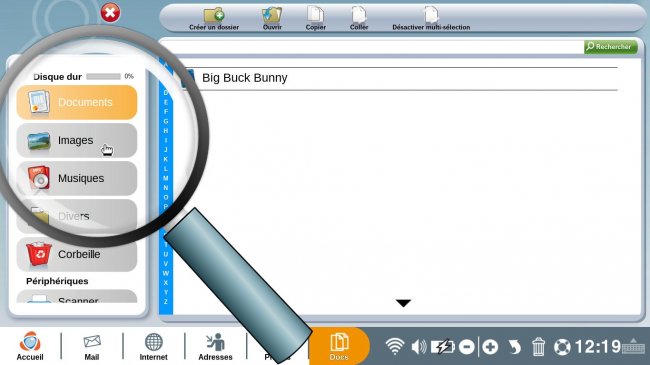Open the Accueil home icon
The width and height of the screenshot is (650, 365).
(x=30, y=346)
